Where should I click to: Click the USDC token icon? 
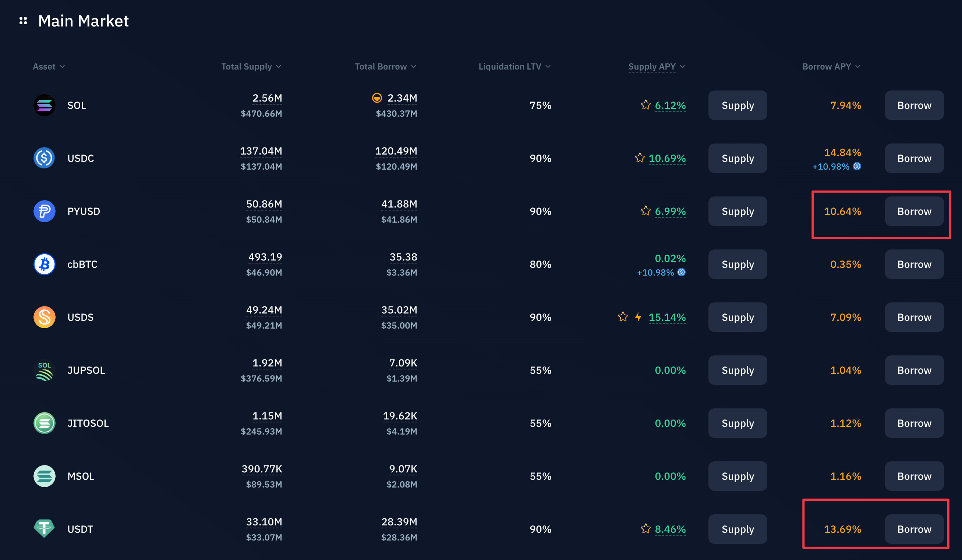click(44, 158)
